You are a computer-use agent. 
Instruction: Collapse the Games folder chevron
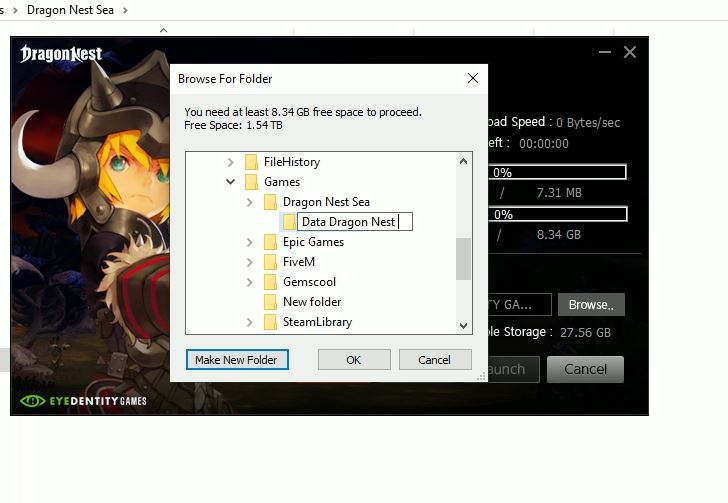click(230, 182)
